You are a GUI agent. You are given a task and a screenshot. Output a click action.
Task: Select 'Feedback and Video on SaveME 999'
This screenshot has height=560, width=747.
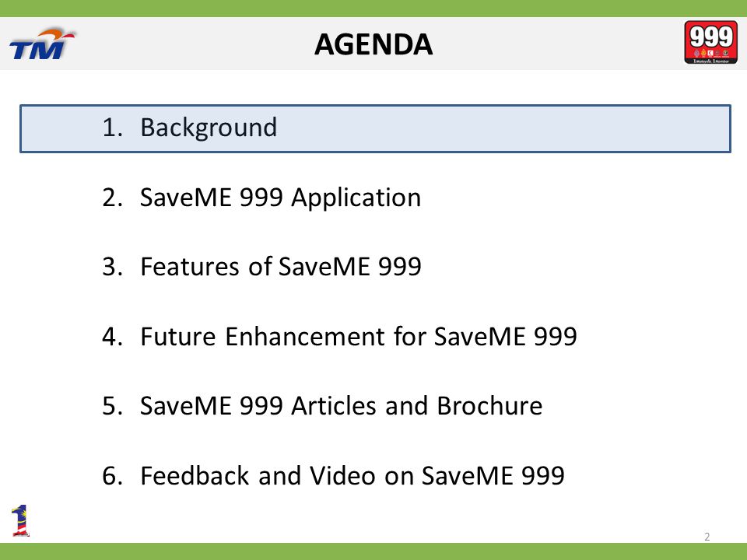coord(333,475)
